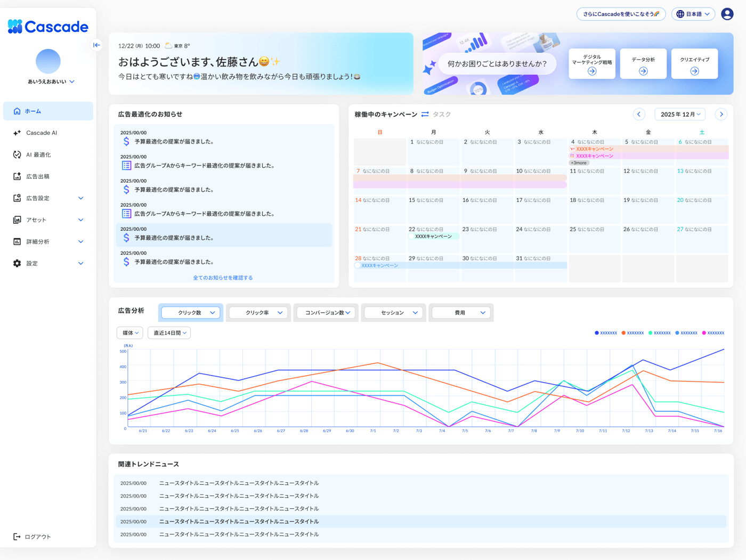Click the 広告設定 sidebar icon

(17, 198)
